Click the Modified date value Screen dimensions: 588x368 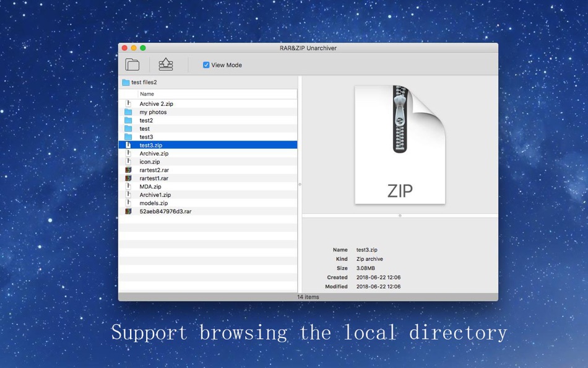pyautogui.click(x=378, y=286)
